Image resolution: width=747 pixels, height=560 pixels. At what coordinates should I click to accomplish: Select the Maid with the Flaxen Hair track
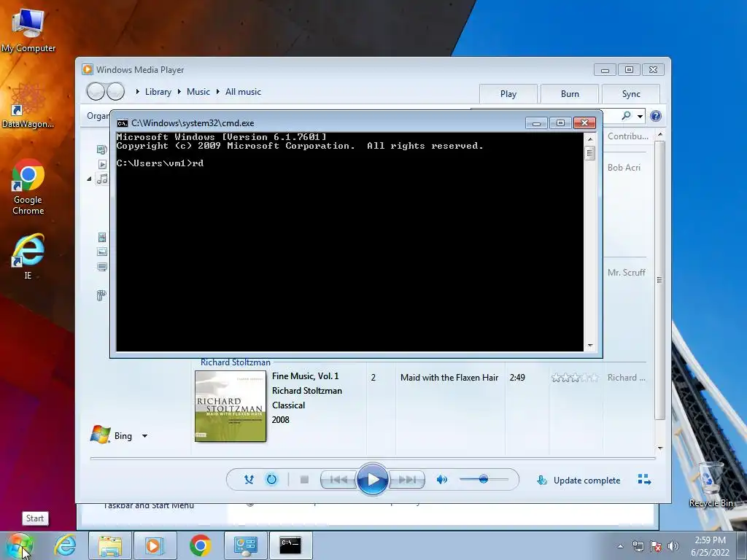[x=449, y=378]
